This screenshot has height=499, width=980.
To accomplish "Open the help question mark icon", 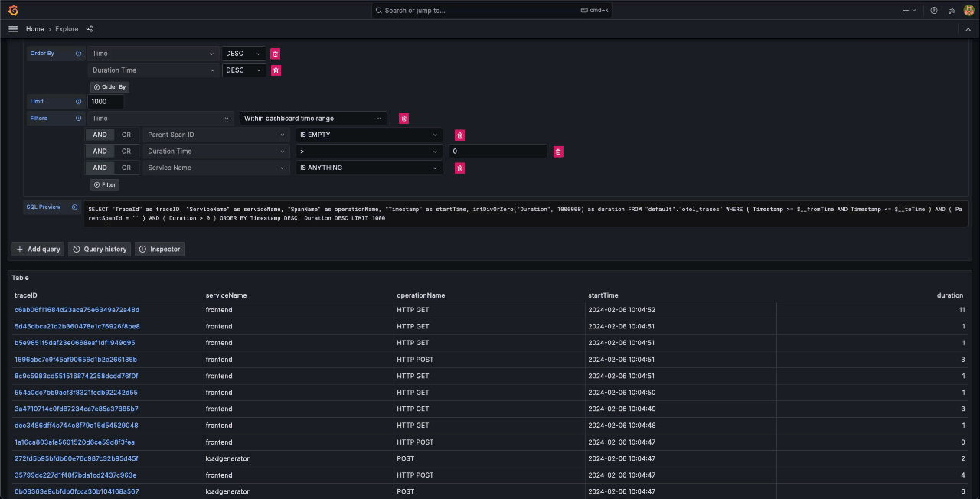I will (933, 11).
